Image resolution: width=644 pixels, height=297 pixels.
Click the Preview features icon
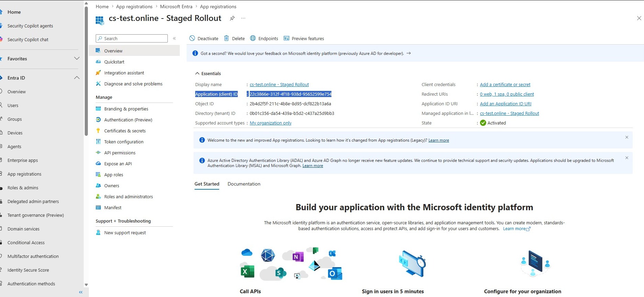pos(286,38)
